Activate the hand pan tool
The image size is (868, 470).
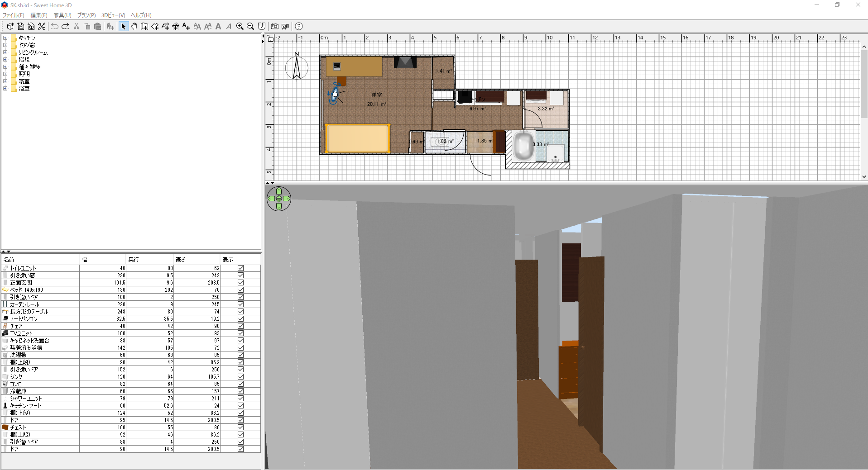134,26
